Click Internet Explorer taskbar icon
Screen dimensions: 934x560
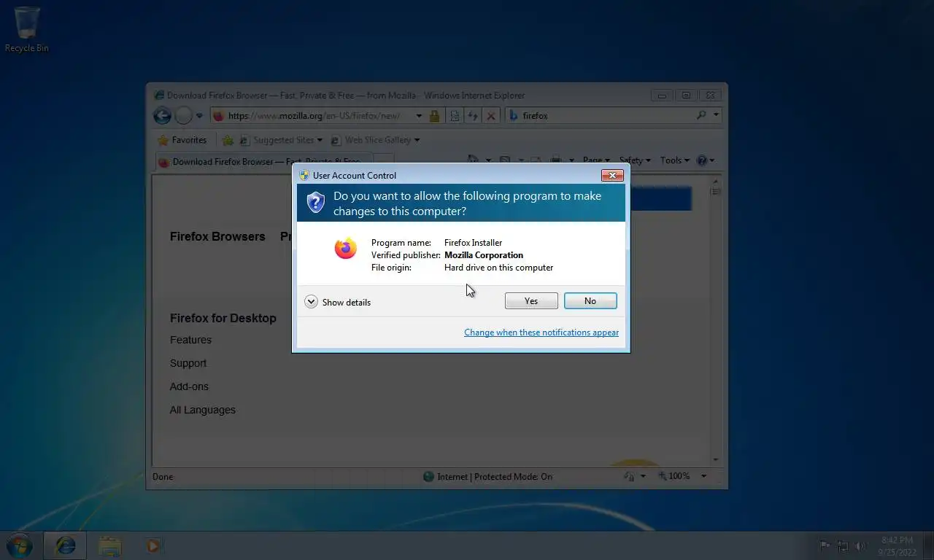pyautogui.click(x=66, y=545)
